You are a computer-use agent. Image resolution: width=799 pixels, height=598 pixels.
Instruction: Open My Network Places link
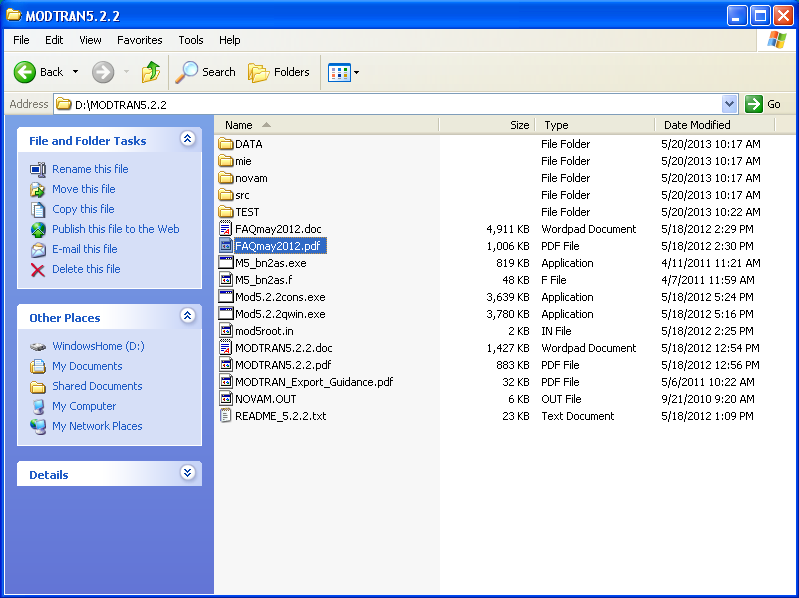[97, 426]
